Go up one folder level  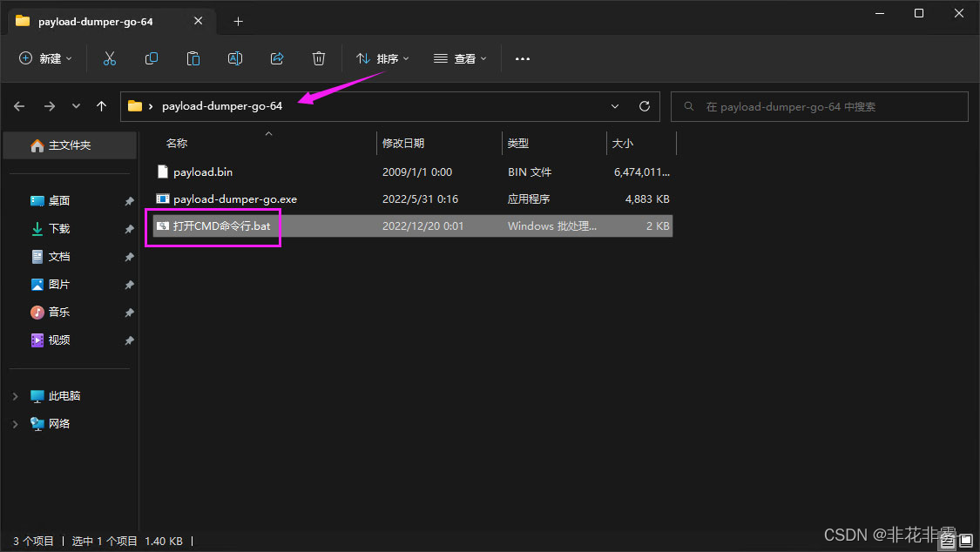(x=101, y=106)
